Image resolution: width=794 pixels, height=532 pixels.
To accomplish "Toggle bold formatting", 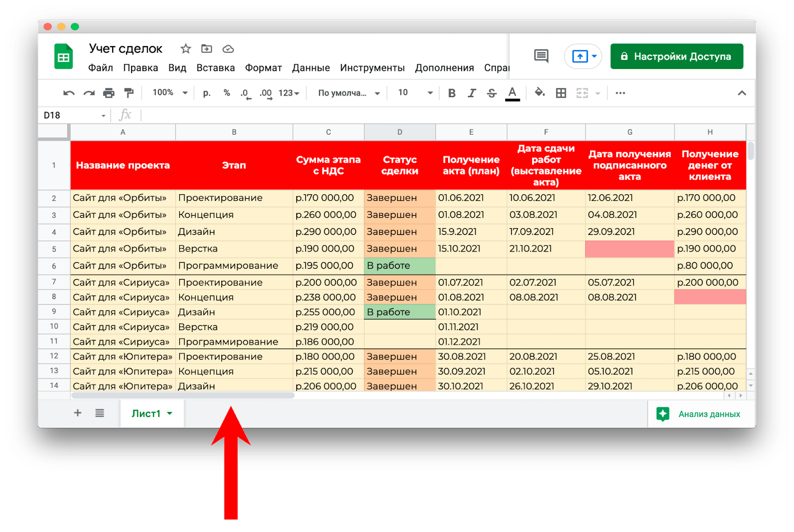I will [x=452, y=93].
